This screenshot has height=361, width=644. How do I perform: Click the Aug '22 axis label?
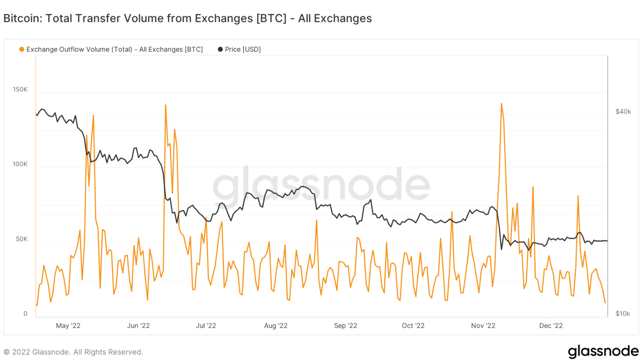276,326
